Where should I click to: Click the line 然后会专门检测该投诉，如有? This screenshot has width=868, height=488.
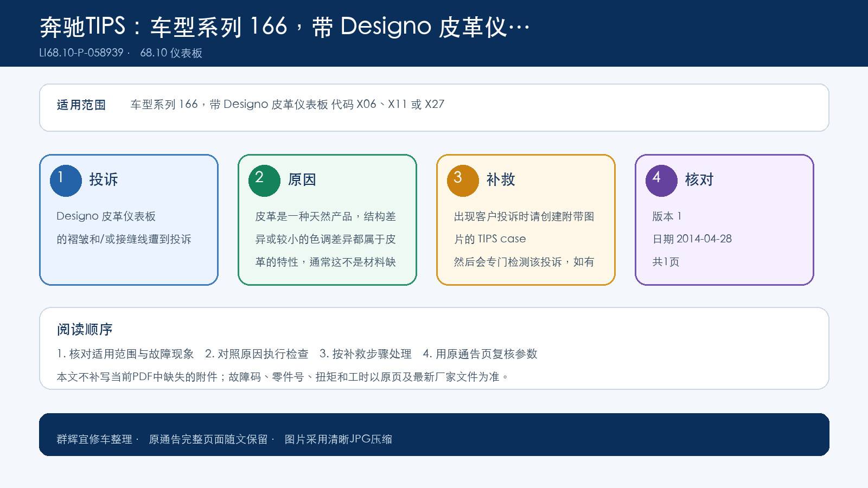[x=524, y=262]
